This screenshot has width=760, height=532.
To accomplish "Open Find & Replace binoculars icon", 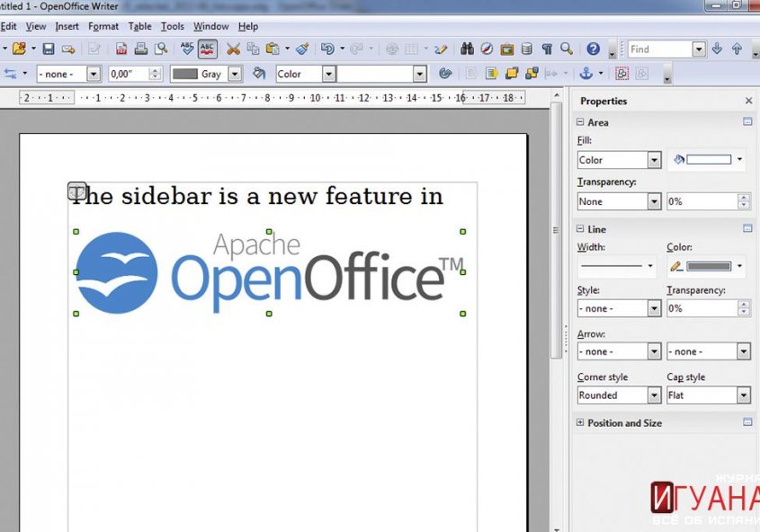I will pos(468,49).
